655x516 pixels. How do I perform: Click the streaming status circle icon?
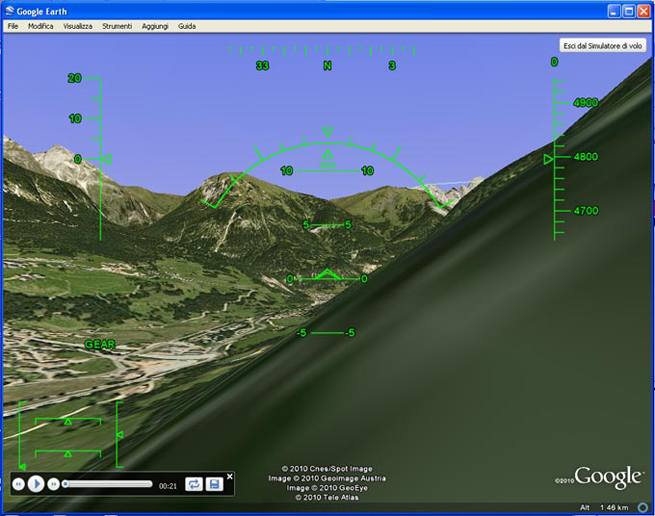(x=643, y=507)
